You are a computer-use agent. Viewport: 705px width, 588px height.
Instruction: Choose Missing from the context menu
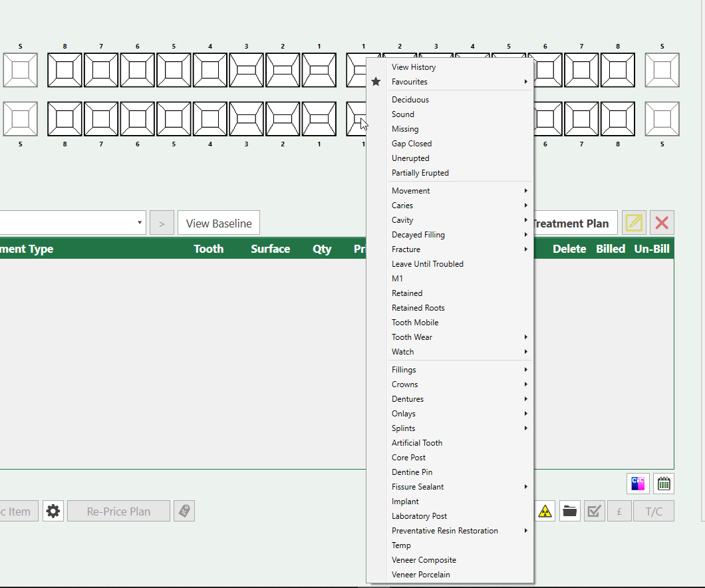coord(405,129)
